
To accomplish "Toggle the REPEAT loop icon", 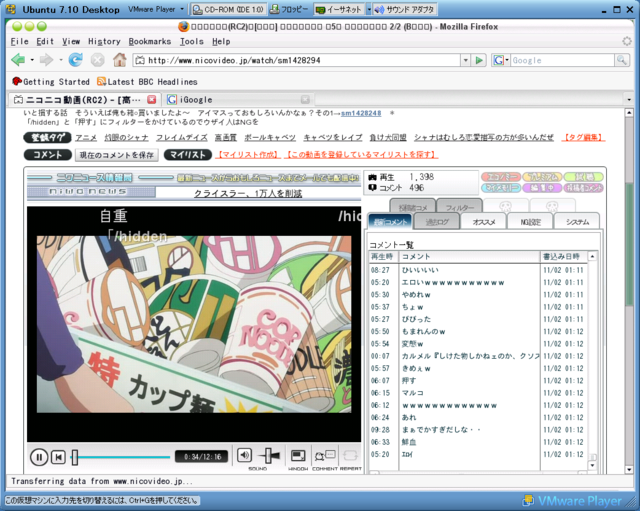I will click(350, 455).
